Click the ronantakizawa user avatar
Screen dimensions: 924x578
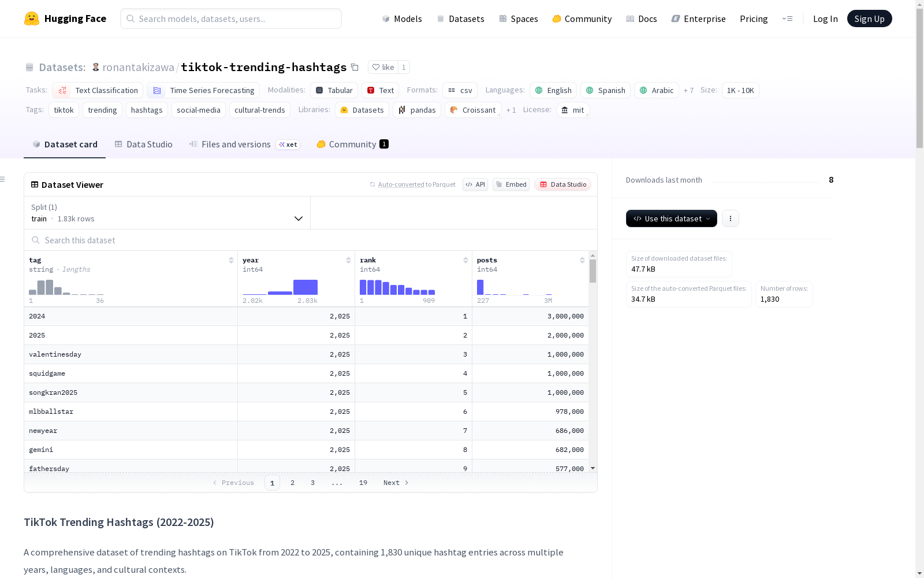tap(96, 67)
